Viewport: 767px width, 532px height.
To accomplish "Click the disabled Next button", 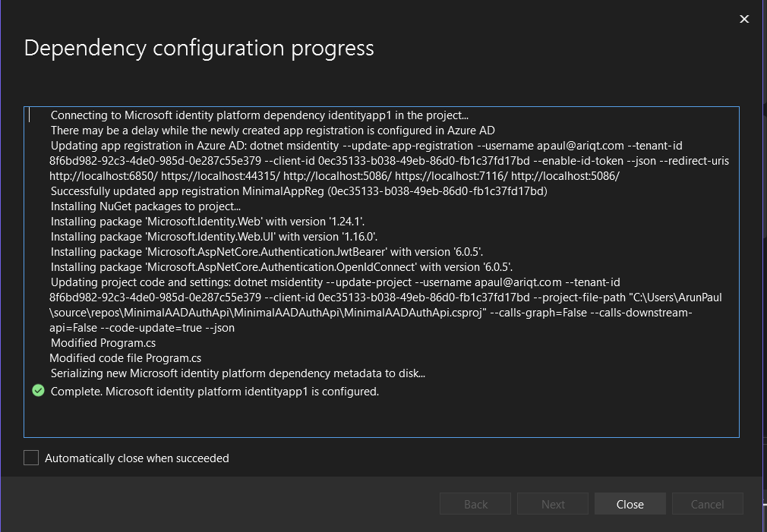I will point(553,504).
